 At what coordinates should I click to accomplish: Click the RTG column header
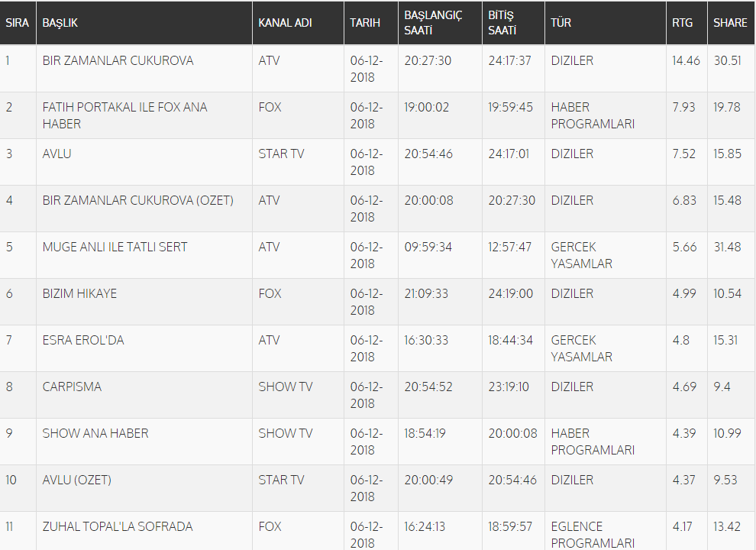coord(683,23)
